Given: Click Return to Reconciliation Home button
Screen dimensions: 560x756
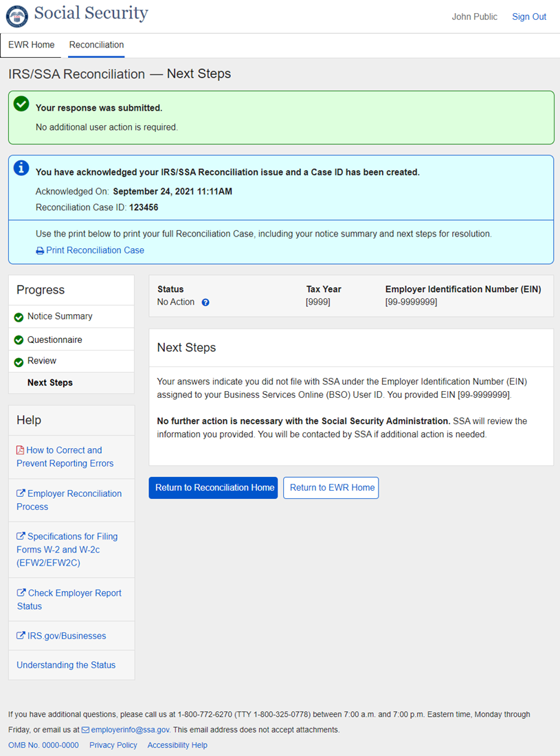Looking at the screenshot, I should click(213, 488).
